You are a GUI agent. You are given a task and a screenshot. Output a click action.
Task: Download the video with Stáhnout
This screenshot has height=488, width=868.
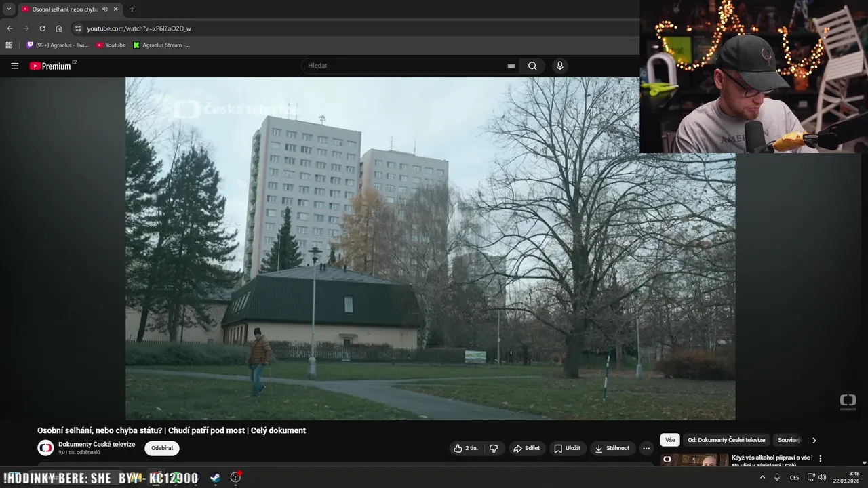pos(612,448)
